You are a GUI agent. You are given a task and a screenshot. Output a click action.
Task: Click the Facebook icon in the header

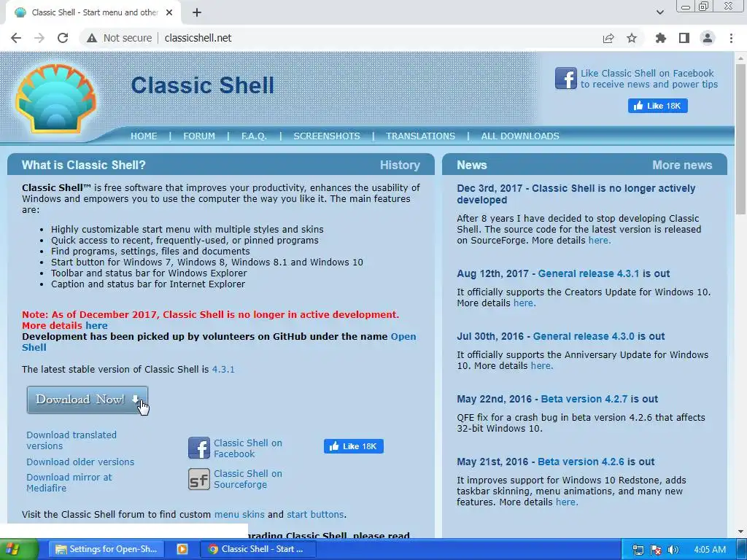566,78
